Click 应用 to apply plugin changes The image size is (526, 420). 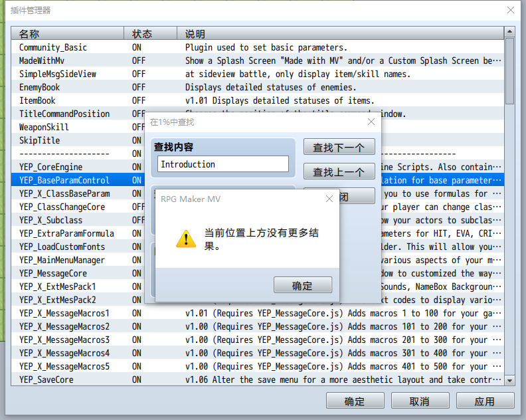pos(485,401)
